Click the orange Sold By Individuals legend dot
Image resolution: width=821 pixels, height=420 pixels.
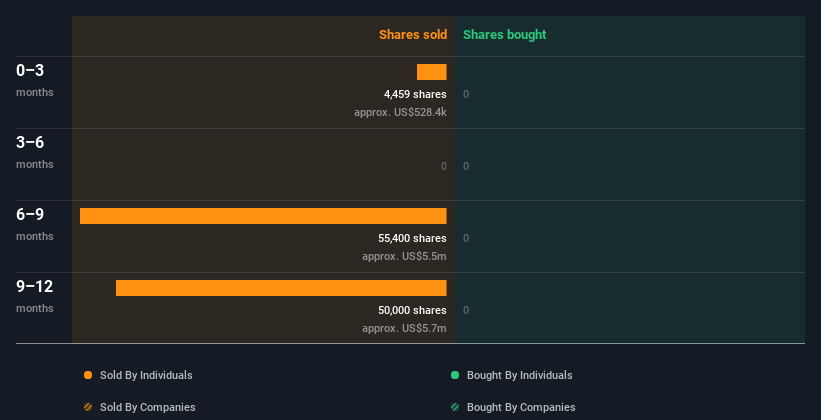88,375
